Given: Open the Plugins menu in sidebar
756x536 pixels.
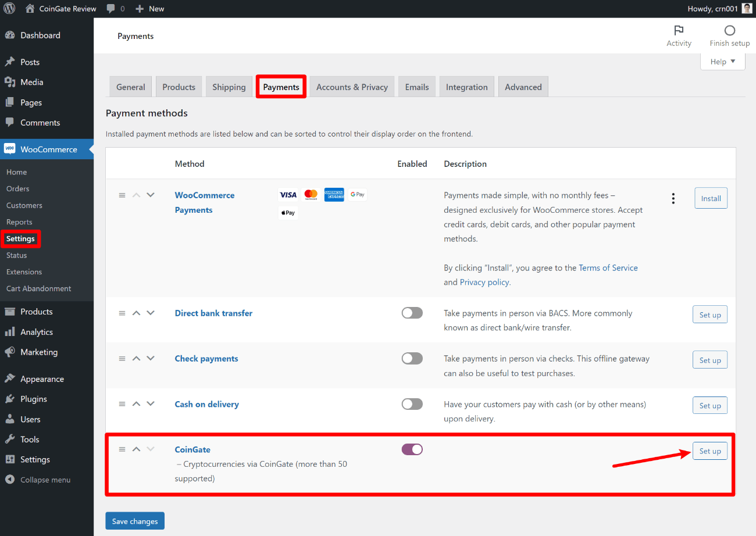Looking at the screenshot, I should 34,399.
